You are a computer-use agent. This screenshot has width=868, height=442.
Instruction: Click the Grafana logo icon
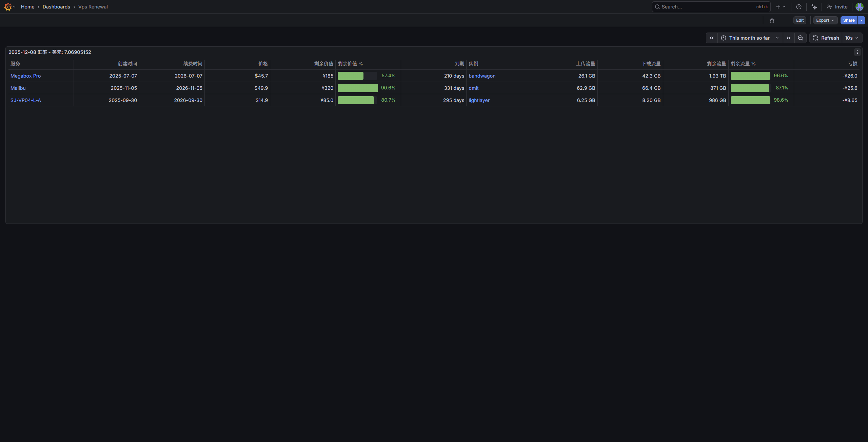pyautogui.click(x=8, y=7)
